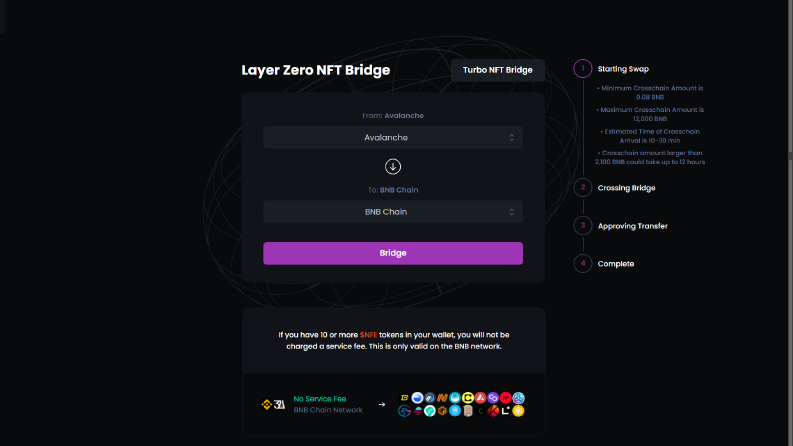
Task: Click step 2 circle for Crossing Bridge
Action: click(x=583, y=188)
